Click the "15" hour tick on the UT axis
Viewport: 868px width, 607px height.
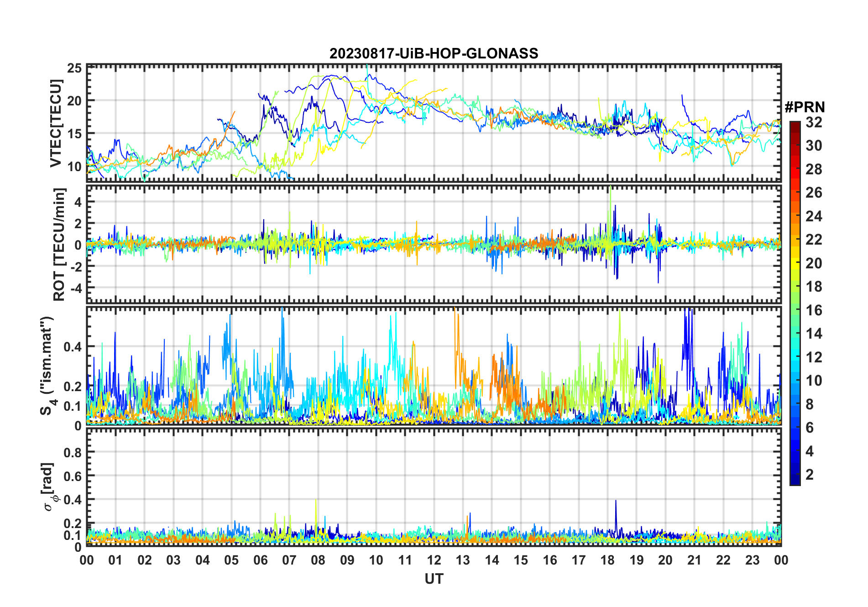pyautogui.click(x=521, y=560)
